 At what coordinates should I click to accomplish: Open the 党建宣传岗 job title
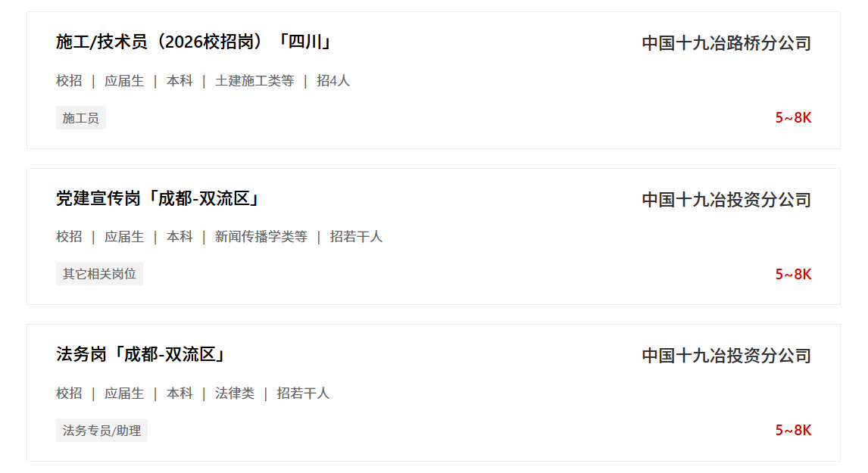click(158, 199)
